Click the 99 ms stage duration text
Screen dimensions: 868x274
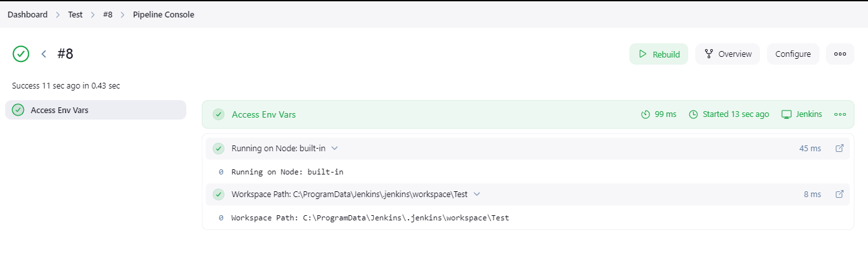[x=666, y=114]
